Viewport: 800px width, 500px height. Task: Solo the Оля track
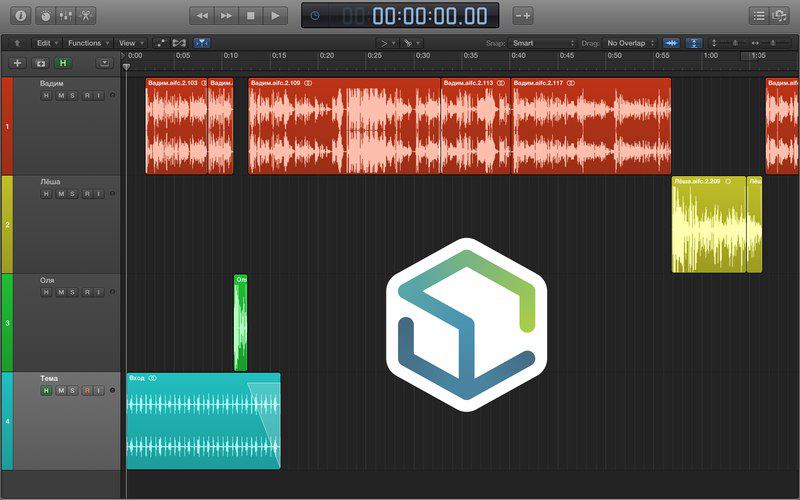(x=72, y=292)
